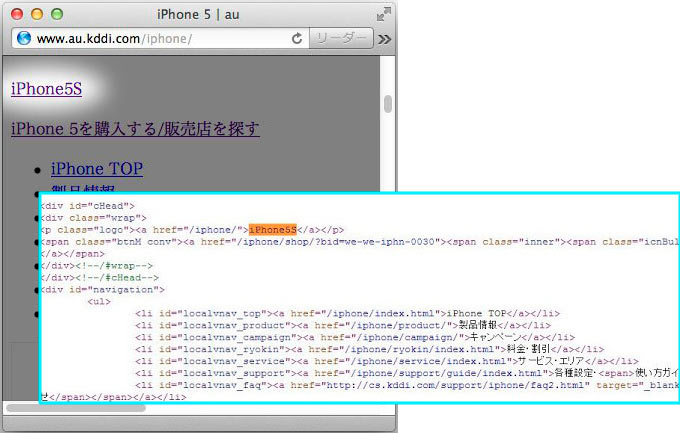Click the localvnav_support 各種設定 source line

(x=407, y=373)
